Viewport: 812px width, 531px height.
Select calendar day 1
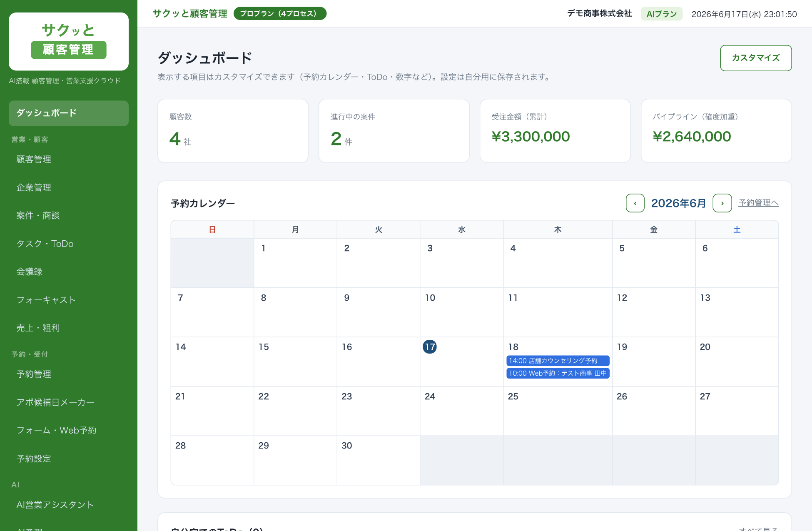(295, 263)
